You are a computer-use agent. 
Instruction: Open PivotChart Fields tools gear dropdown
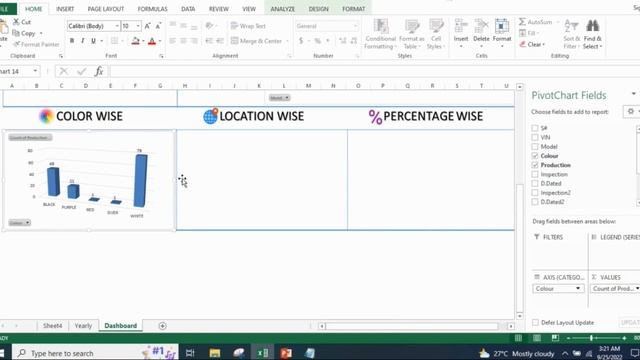[632, 111]
